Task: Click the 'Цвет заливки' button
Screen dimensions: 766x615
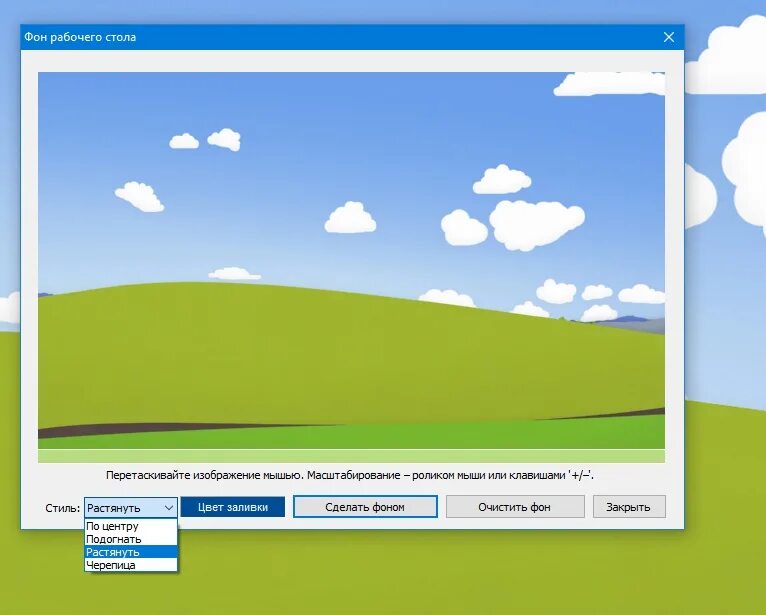Action: 233,507
